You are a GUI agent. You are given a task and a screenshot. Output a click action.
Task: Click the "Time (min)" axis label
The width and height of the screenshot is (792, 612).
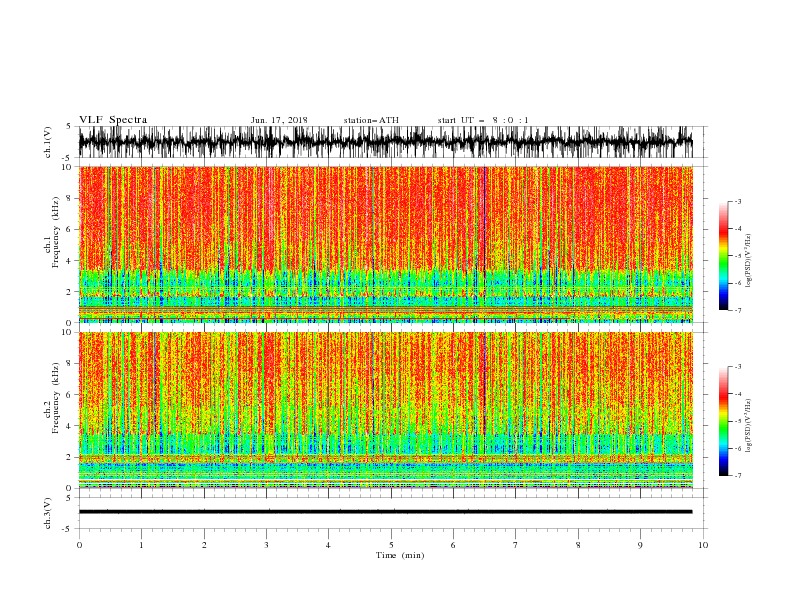point(400,555)
